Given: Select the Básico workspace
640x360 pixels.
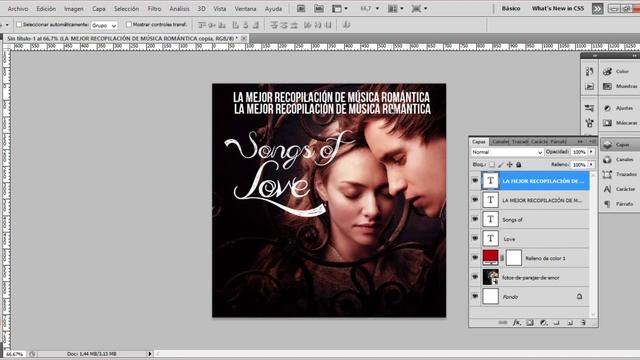Looking at the screenshot, I should [x=511, y=9].
